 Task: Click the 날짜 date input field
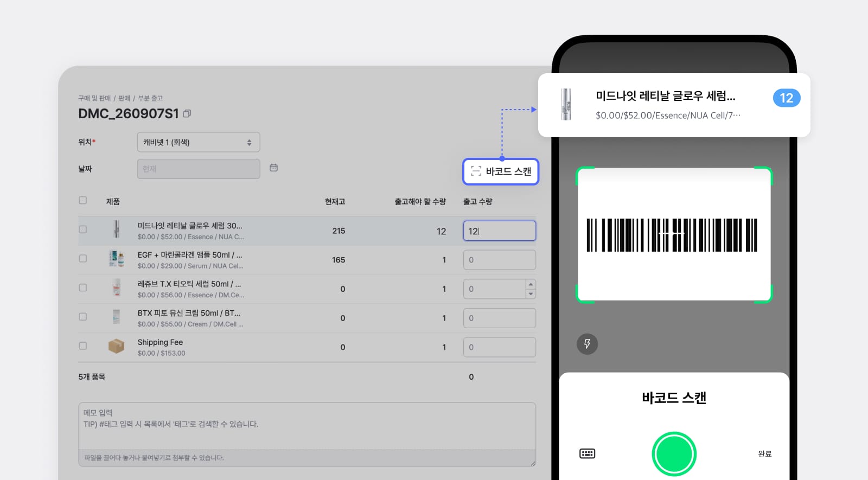(x=199, y=169)
